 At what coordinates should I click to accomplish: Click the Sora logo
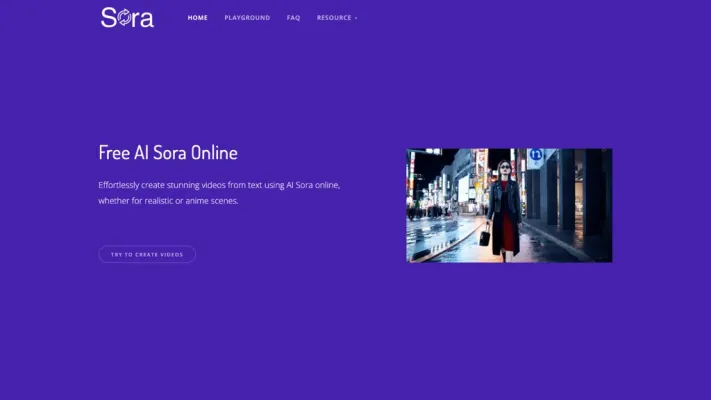[x=127, y=17]
